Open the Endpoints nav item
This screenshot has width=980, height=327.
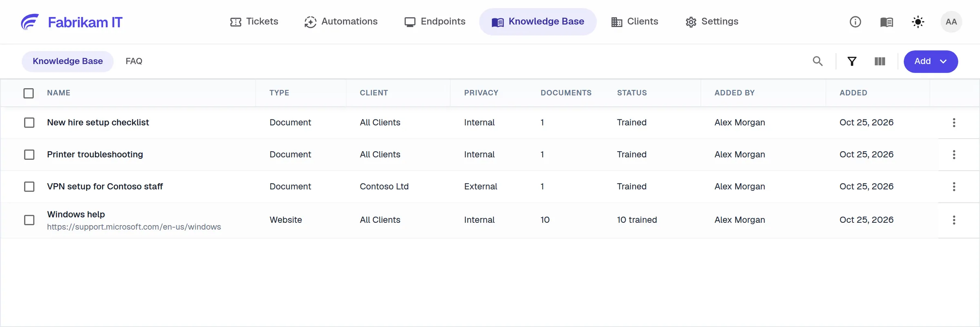(435, 22)
